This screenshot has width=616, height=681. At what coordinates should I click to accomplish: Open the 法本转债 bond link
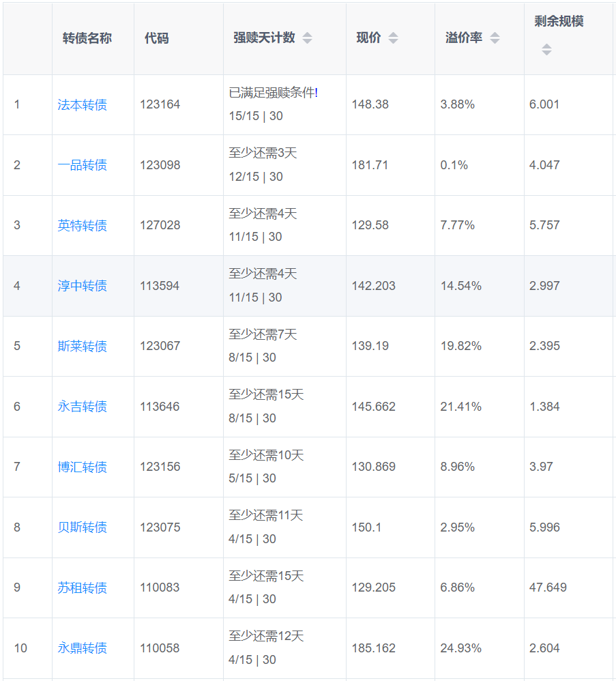point(83,105)
